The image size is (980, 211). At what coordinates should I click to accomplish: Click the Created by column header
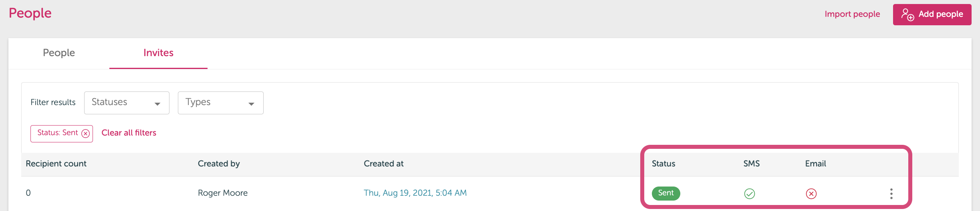219,164
